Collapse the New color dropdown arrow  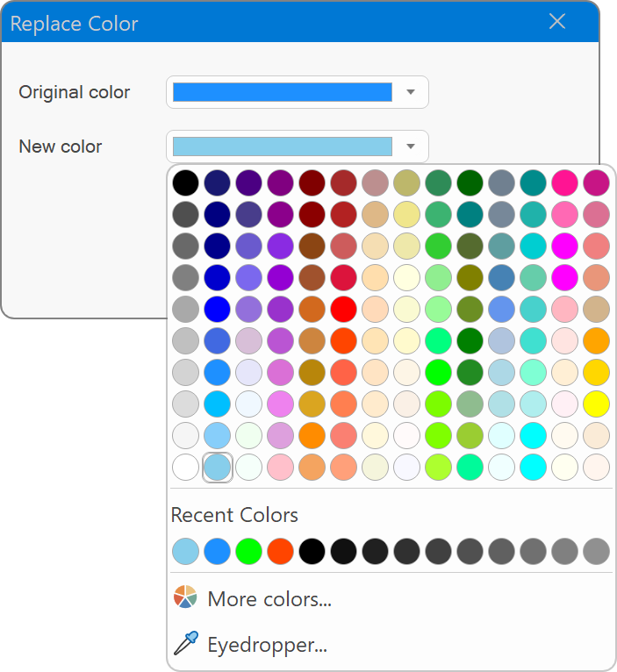tap(410, 147)
